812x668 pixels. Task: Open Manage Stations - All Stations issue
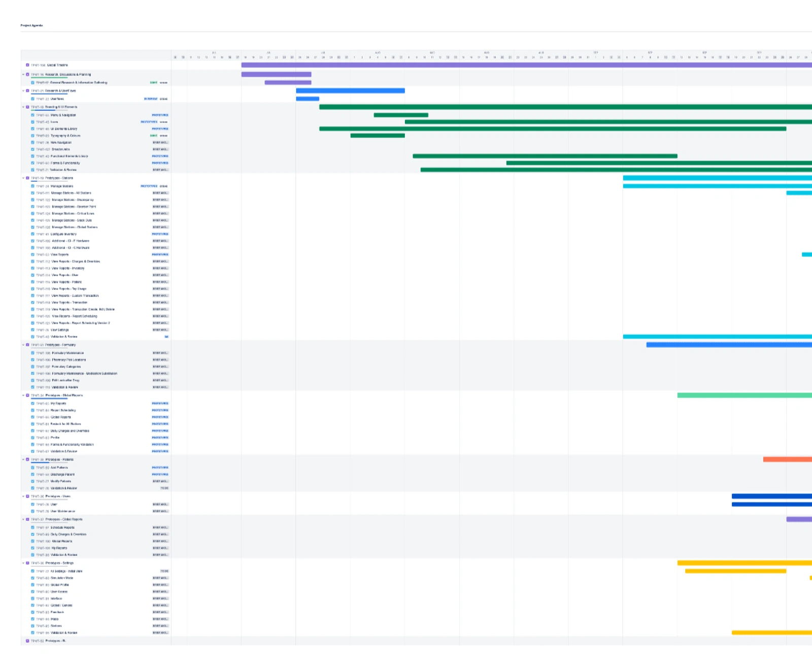96,193
